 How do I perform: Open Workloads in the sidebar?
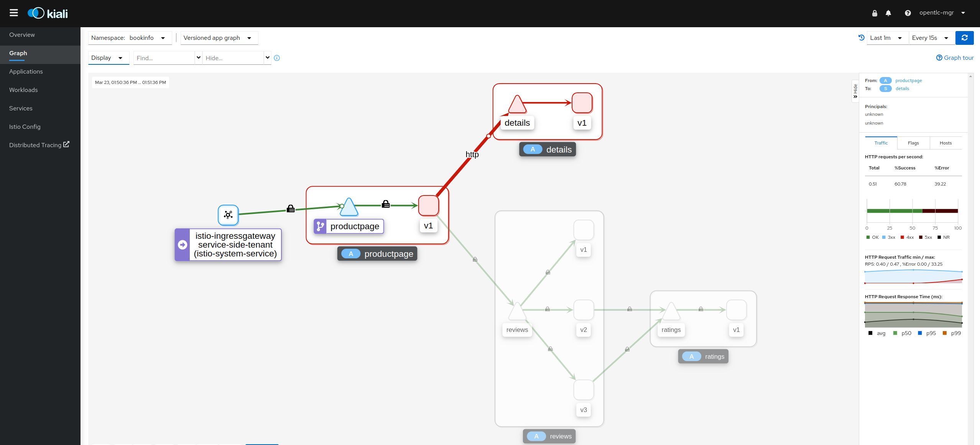pos(40,90)
